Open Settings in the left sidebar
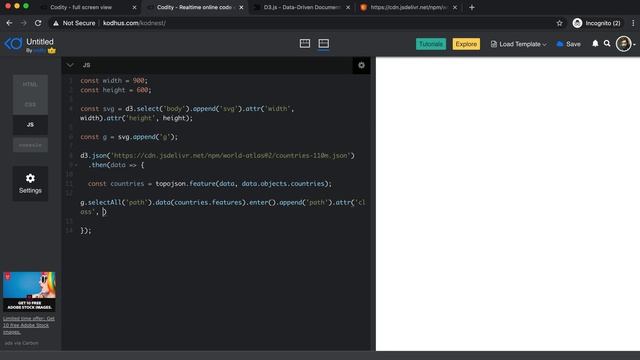640x360 pixels. (x=30, y=183)
